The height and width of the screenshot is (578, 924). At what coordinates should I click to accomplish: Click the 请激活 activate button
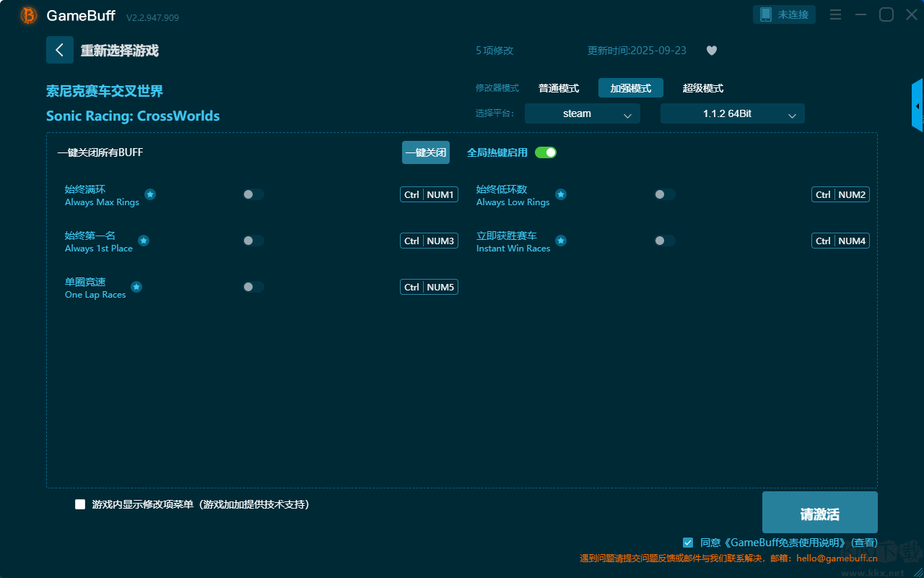819,512
